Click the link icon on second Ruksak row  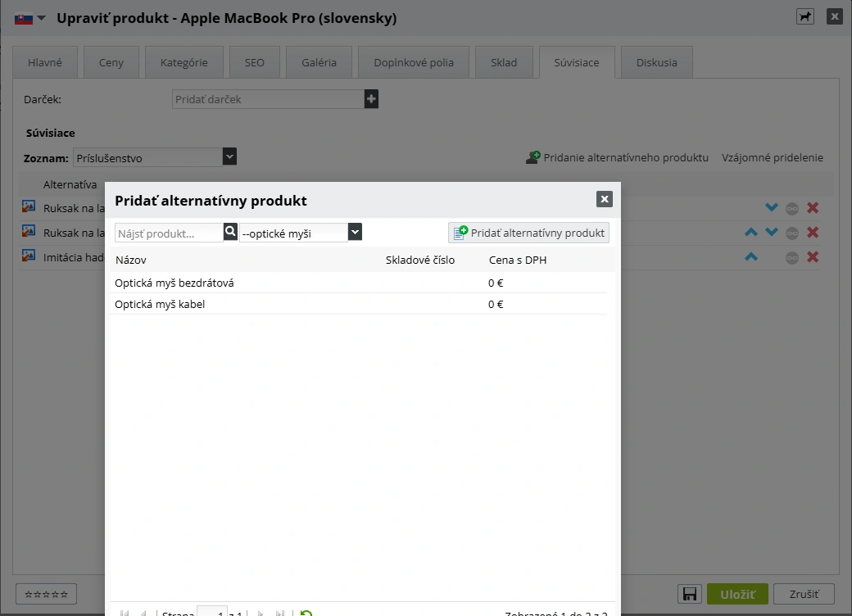[791, 233]
